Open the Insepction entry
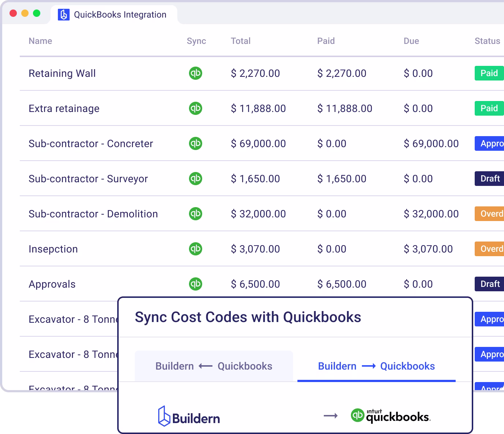This screenshot has height=434, width=504. tap(53, 249)
